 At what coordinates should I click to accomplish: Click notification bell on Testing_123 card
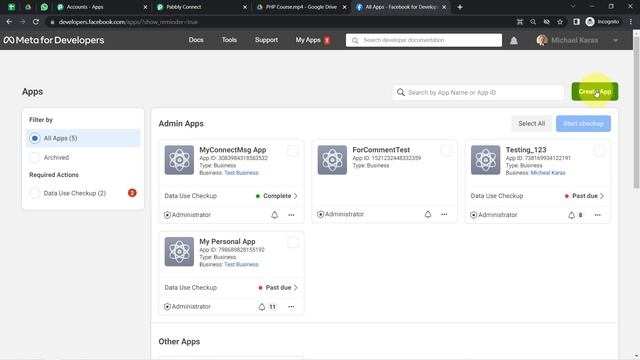(571, 215)
